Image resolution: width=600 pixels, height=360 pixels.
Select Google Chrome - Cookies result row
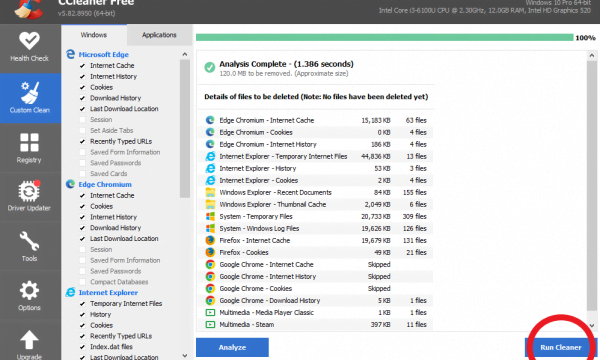tap(316, 288)
